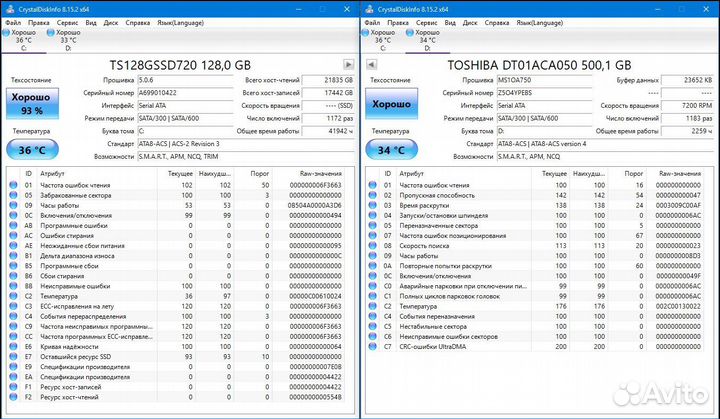The height and width of the screenshot is (419, 720).
Task: Open Диск menu in right window
Action: coord(470,23)
